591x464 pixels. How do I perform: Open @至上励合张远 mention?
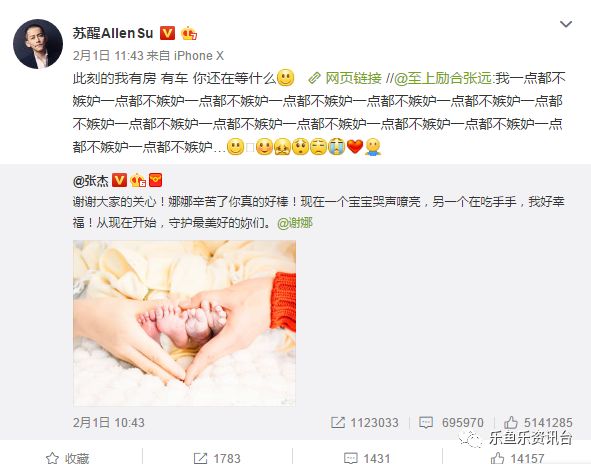[x=443, y=78]
